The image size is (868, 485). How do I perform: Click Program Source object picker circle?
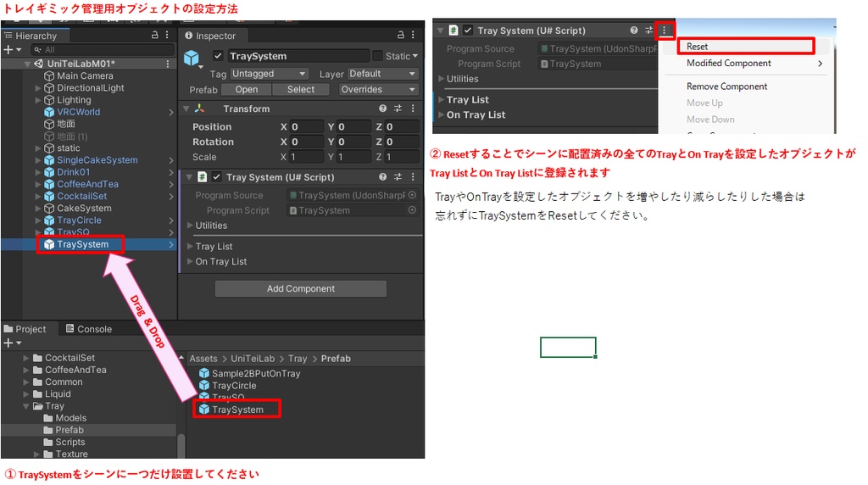412,195
